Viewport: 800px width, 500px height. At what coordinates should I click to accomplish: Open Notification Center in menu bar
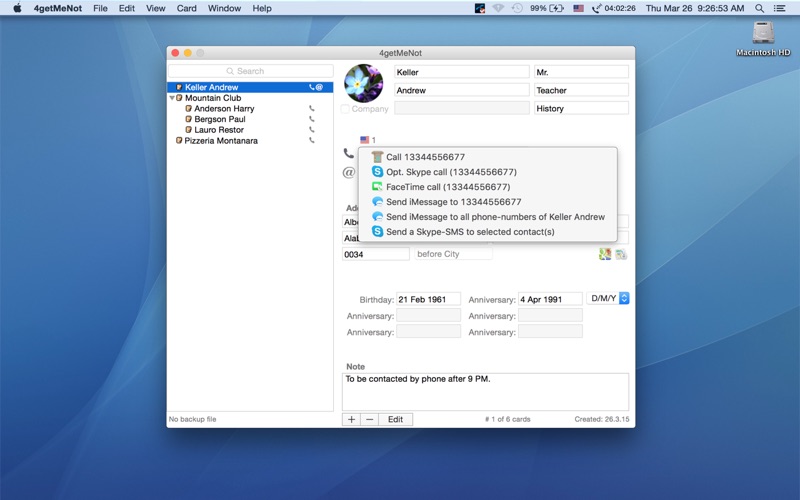click(x=780, y=8)
